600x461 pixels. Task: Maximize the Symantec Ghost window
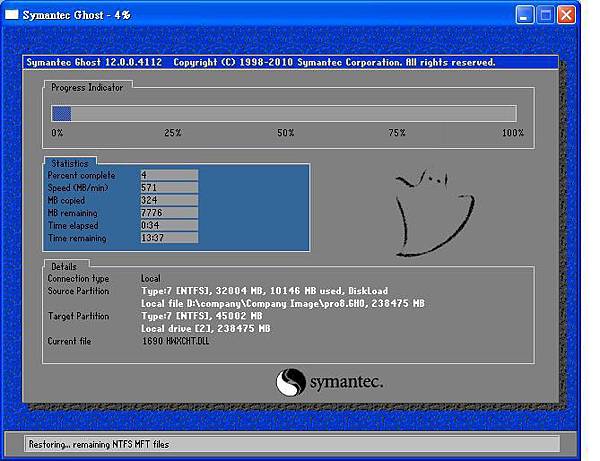click(546, 15)
